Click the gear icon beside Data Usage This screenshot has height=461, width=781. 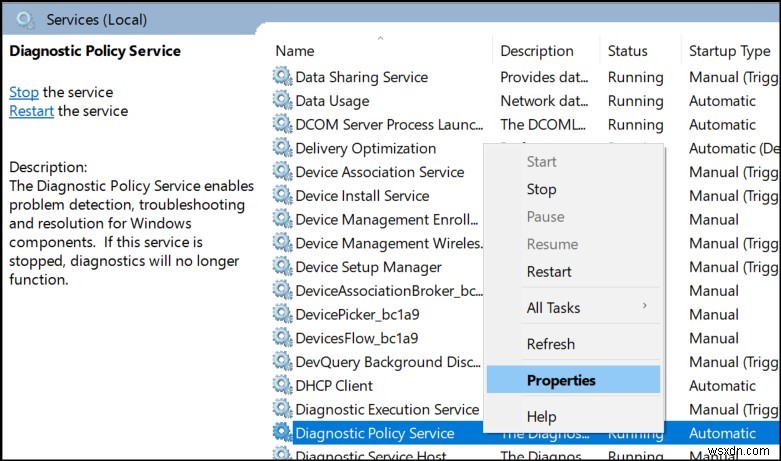click(x=282, y=101)
